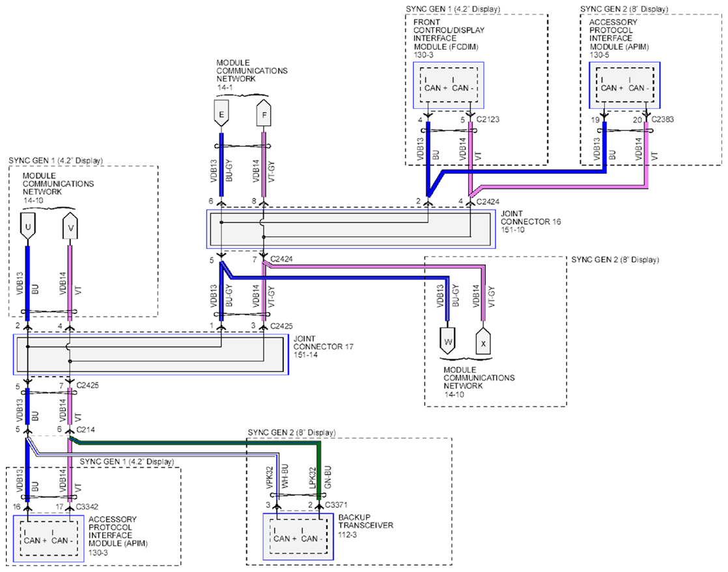
Task: Select the V off-page connector symbol
Action: click(x=70, y=226)
